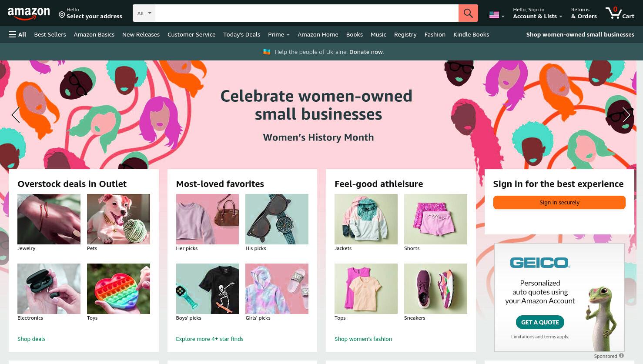This screenshot has height=364, width=643.
Task: Open Best Sellers in navigation
Action: [x=50, y=34]
